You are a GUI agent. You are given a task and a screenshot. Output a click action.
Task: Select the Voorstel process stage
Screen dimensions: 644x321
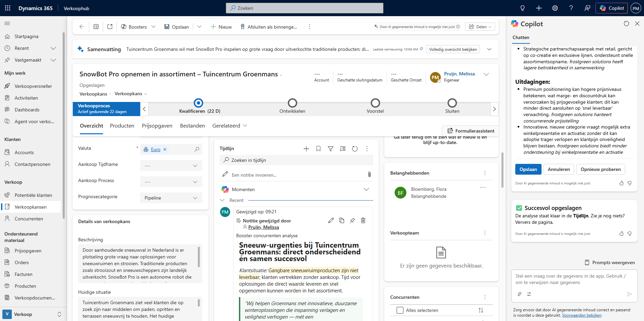point(375,103)
